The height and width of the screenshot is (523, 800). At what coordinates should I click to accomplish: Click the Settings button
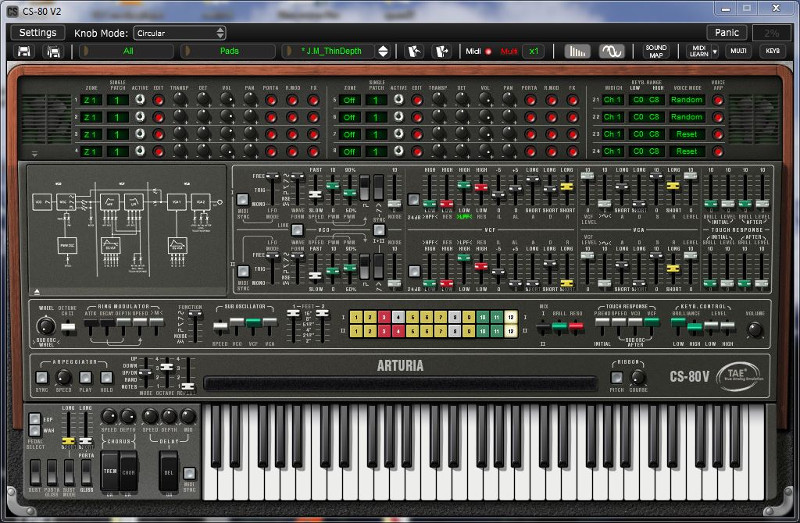click(38, 33)
